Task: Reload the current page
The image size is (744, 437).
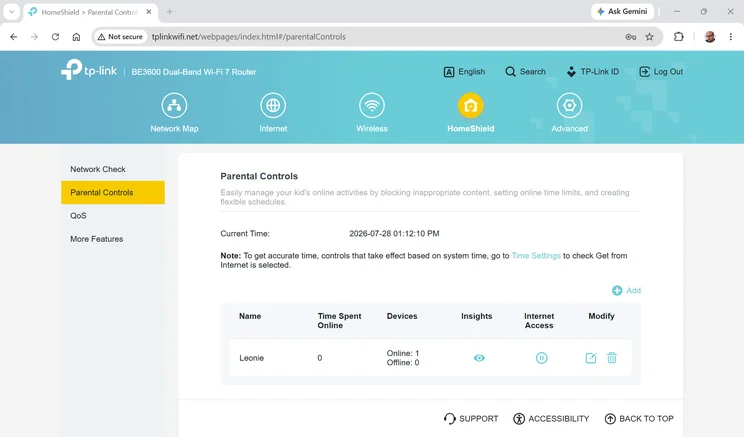Action: click(55, 37)
